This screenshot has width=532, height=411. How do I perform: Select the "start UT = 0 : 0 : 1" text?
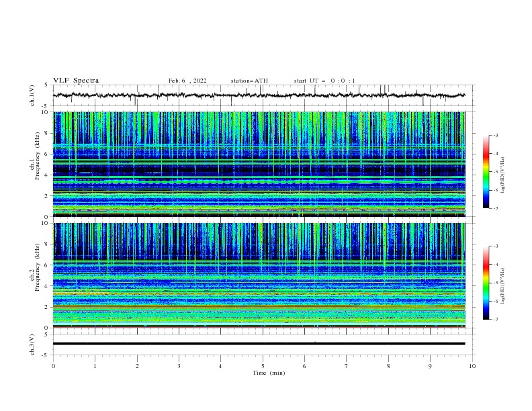(x=324, y=81)
